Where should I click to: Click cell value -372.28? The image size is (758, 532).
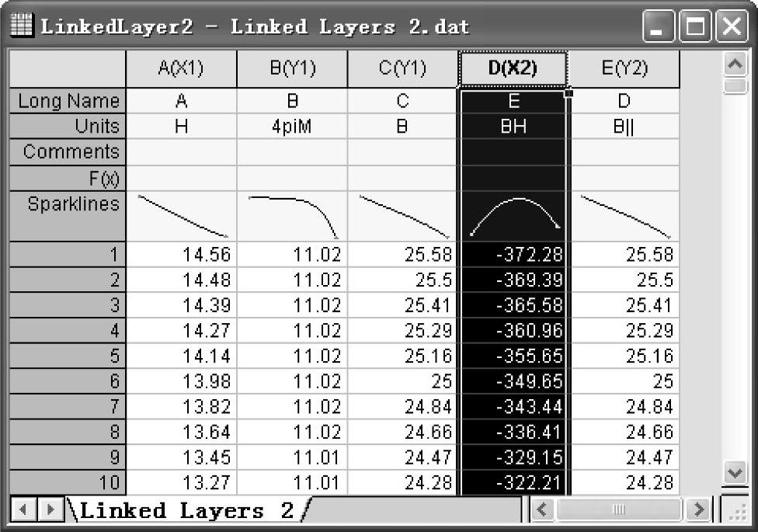coord(513,255)
